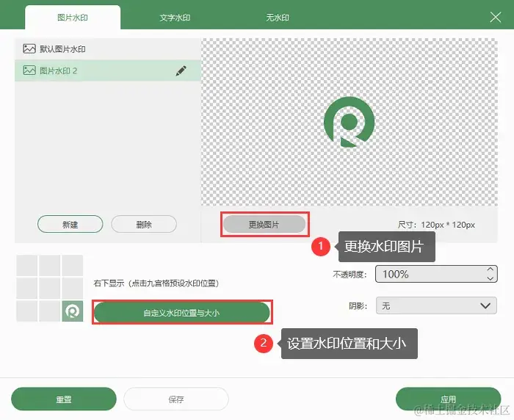Click the pencil rename icon for 图片水印 2
The width and height of the screenshot is (514, 420).
coord(181,70)
